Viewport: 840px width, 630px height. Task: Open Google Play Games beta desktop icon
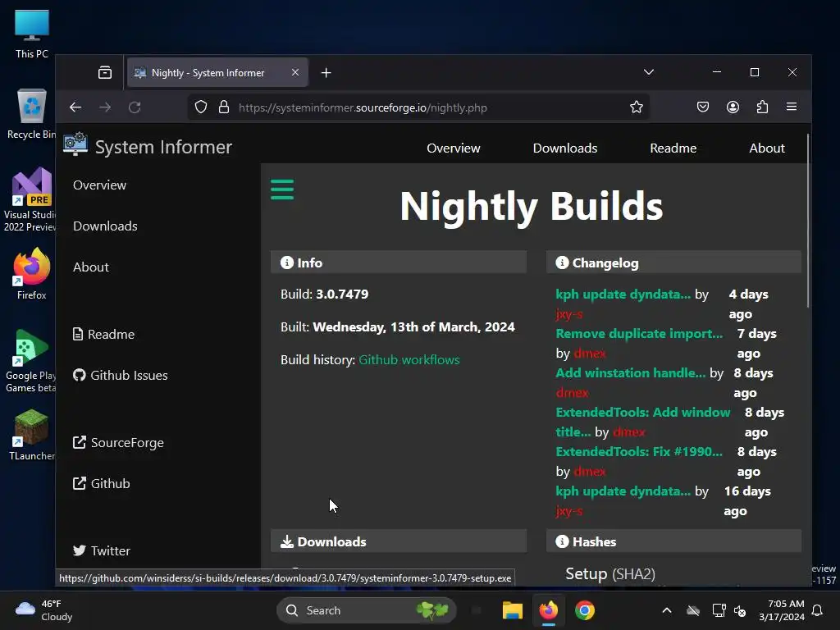[x=30, y=361]
